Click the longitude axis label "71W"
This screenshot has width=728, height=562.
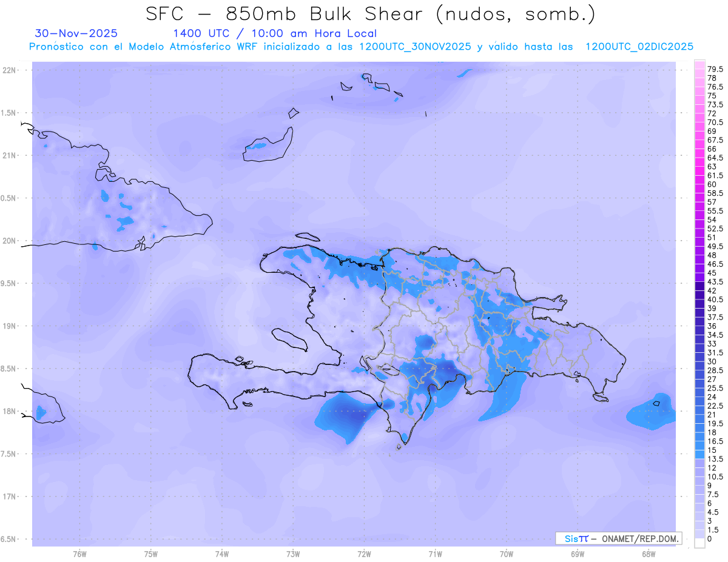point(435,553)
